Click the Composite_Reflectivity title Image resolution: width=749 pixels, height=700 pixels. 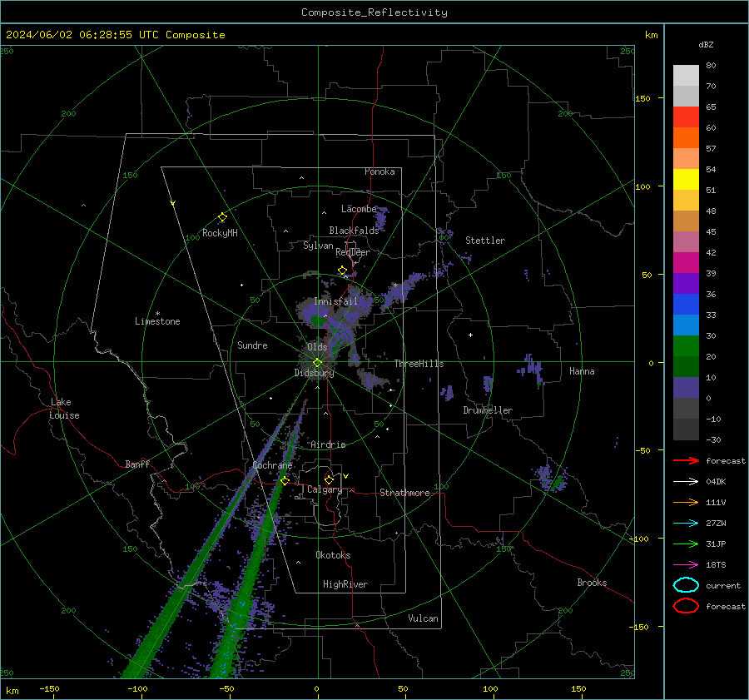[374, 12]
